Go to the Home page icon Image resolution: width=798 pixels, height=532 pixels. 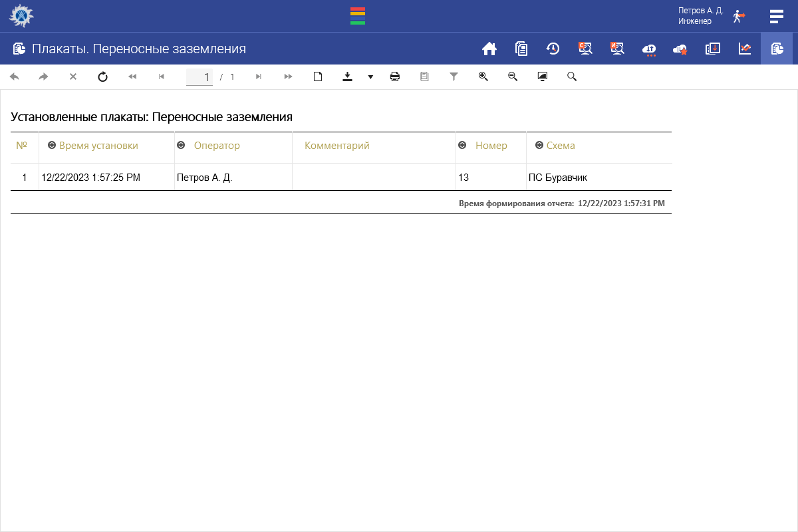489,49
